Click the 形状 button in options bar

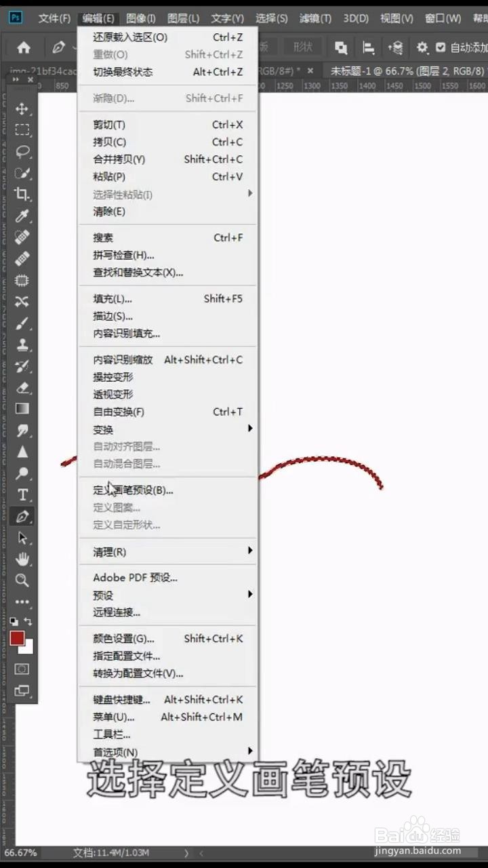tap(303, 47)
